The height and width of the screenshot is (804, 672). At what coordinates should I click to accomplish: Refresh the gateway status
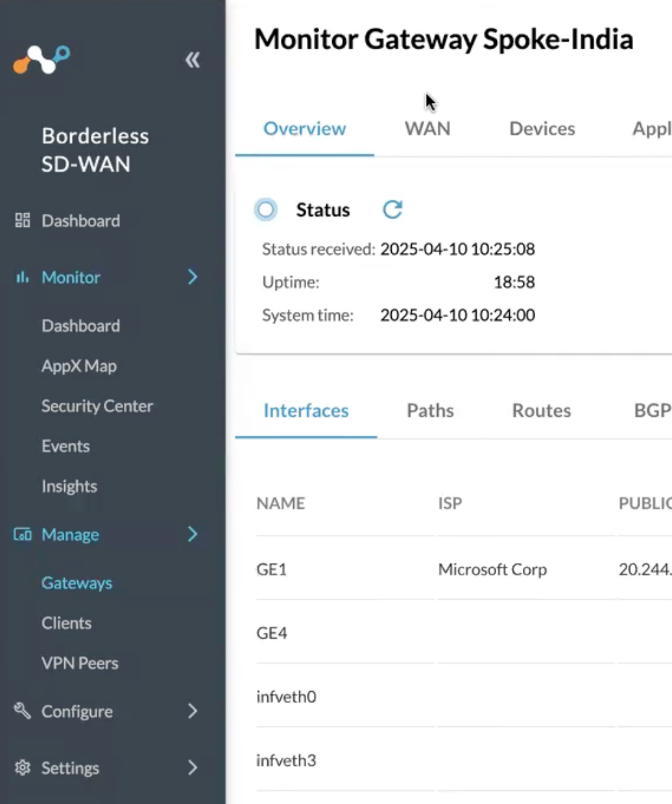(392, 209)
